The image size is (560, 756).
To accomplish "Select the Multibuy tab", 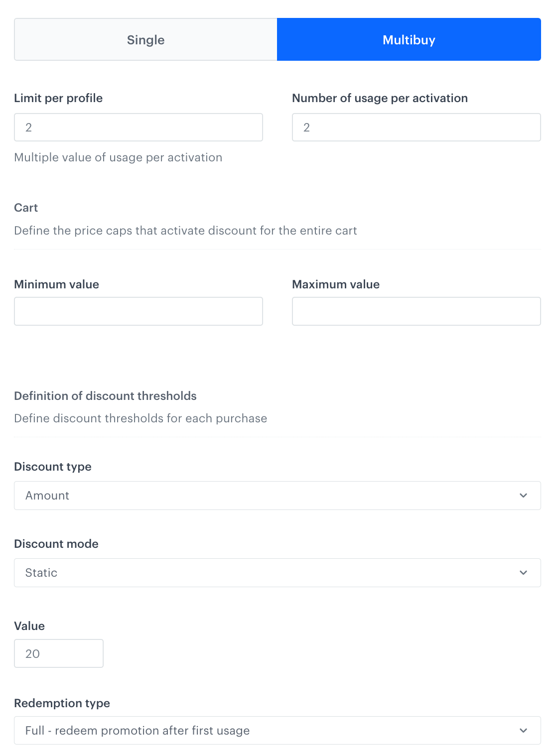I will 409,39.
